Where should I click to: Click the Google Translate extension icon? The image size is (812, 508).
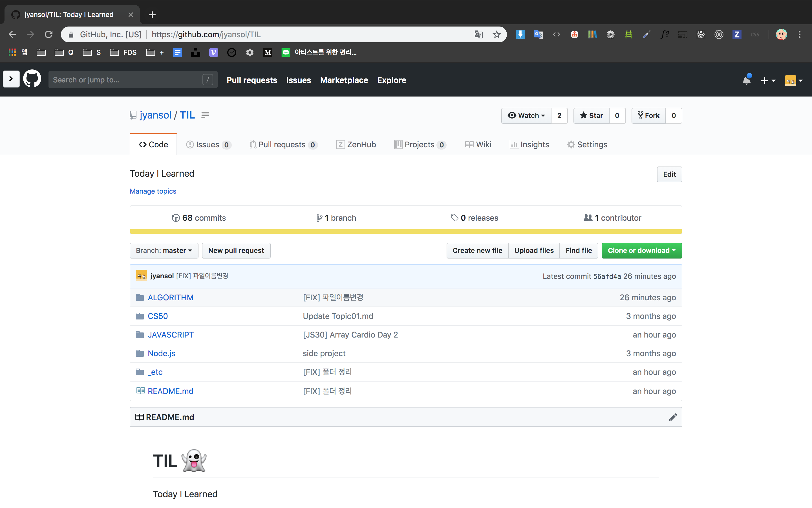538,34
